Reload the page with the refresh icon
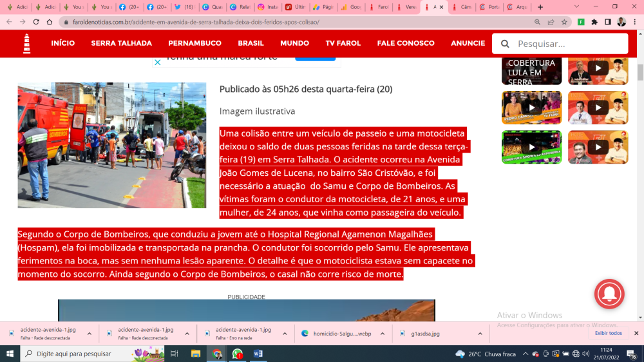The height and width of the screenshot is (362, 644). 36,22
